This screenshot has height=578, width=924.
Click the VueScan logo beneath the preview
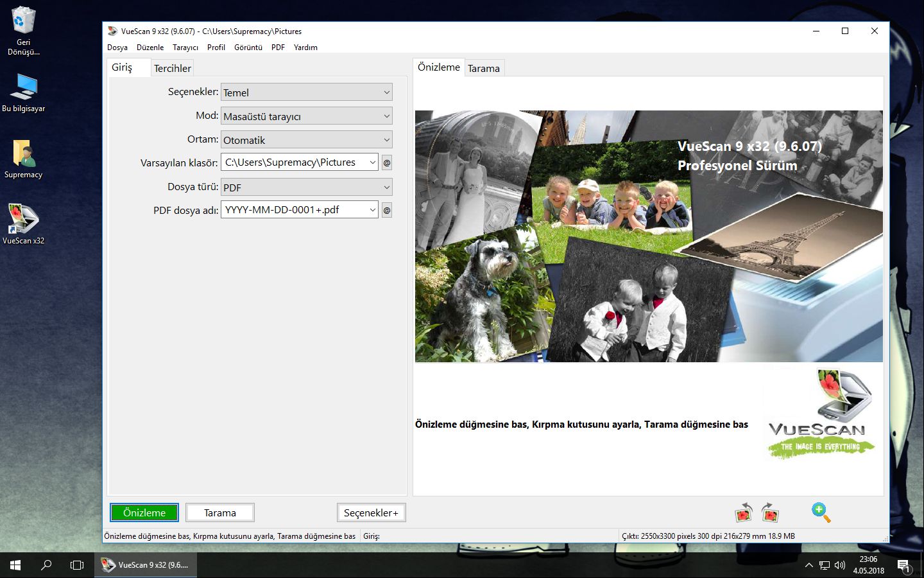[821, 414]
